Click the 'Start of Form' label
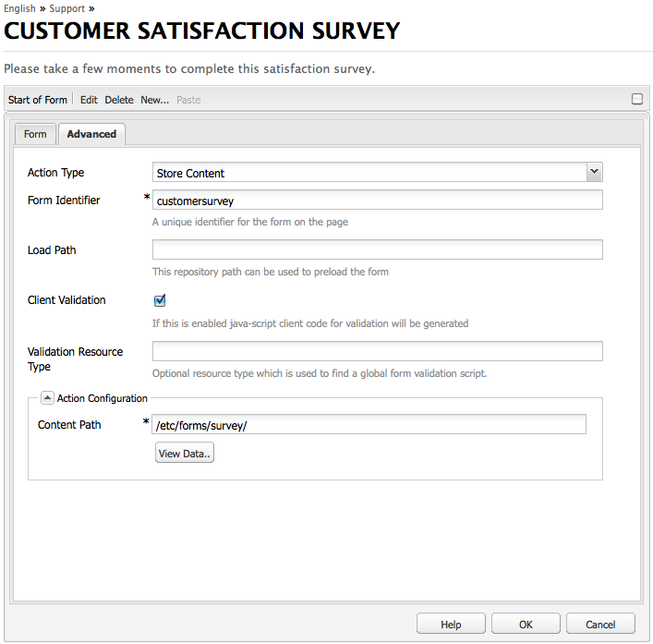Viewport: 653px width, 644px height. [38, 100]
